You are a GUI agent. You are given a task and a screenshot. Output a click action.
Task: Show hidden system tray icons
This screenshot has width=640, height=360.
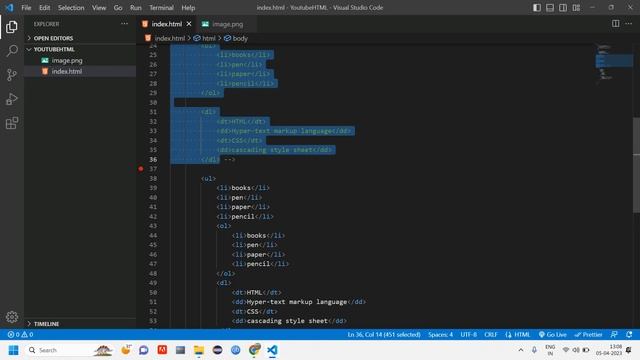(521, 350)
